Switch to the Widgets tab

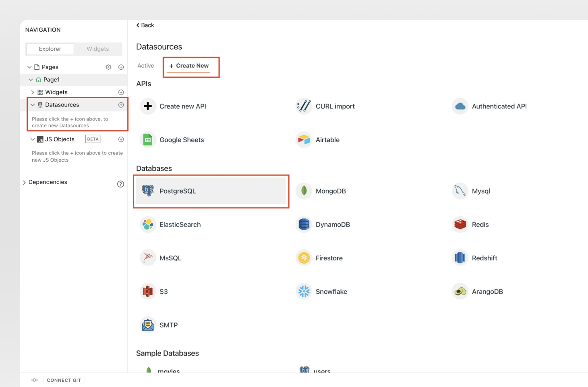pyautogui.click(x=97, y=49)
